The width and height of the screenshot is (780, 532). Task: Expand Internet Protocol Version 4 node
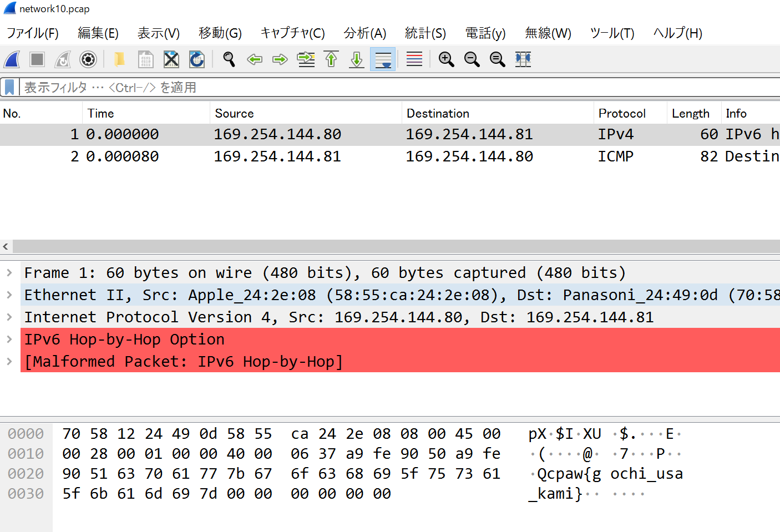click(9, 317)
